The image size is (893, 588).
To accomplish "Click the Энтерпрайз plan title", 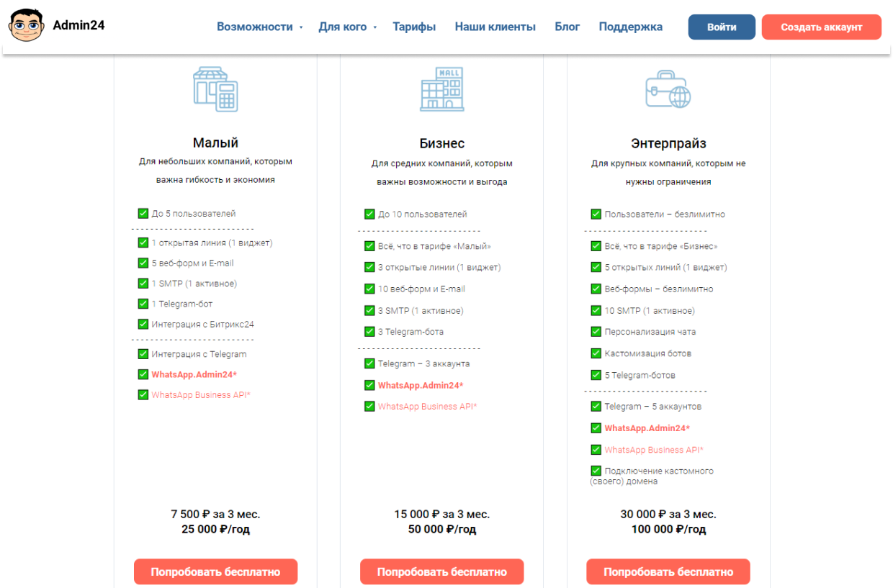I will point(668,143).
